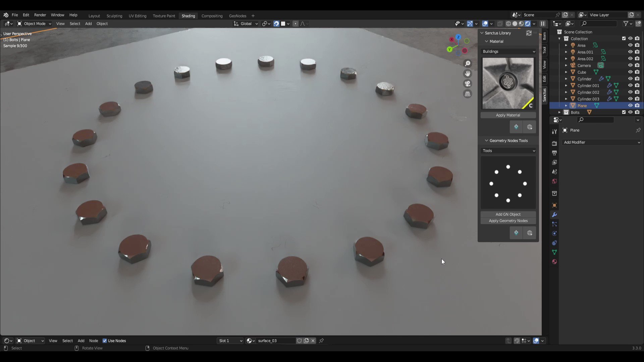The image size is (644, 362).
Task: Switch to the Compositing workspace tab
Action: pos(212,16)
